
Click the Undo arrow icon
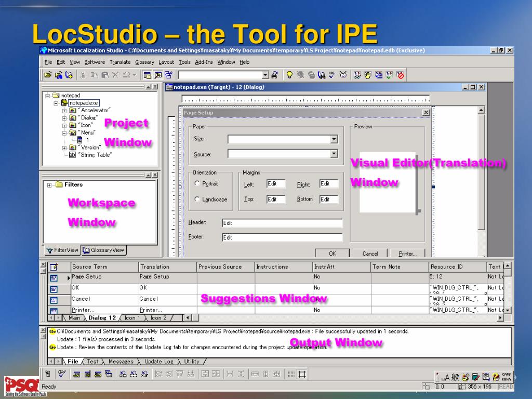(126, 75)
